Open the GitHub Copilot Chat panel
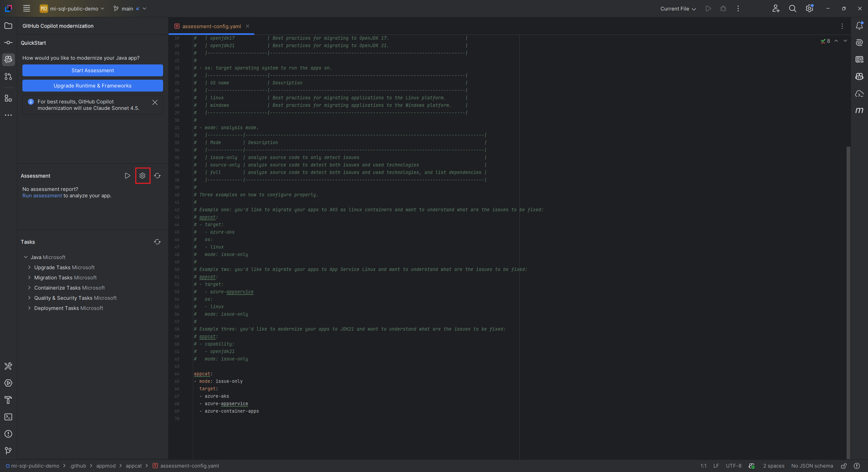The width and height of the screenshot is (868, 472). pyautogui.click(x=859, y=77)
